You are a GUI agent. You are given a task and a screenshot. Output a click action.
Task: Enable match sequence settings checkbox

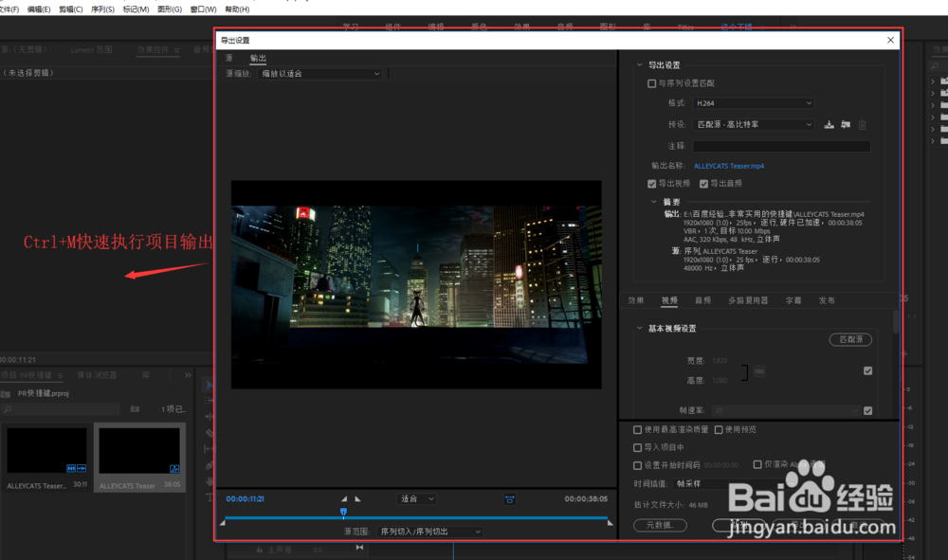pyautogui.click(x=652, y=83)
